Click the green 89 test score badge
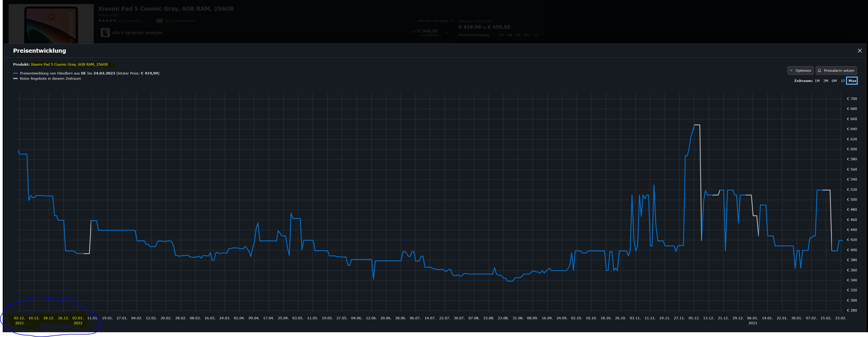The image size is (868, 337). click(159, 21)
